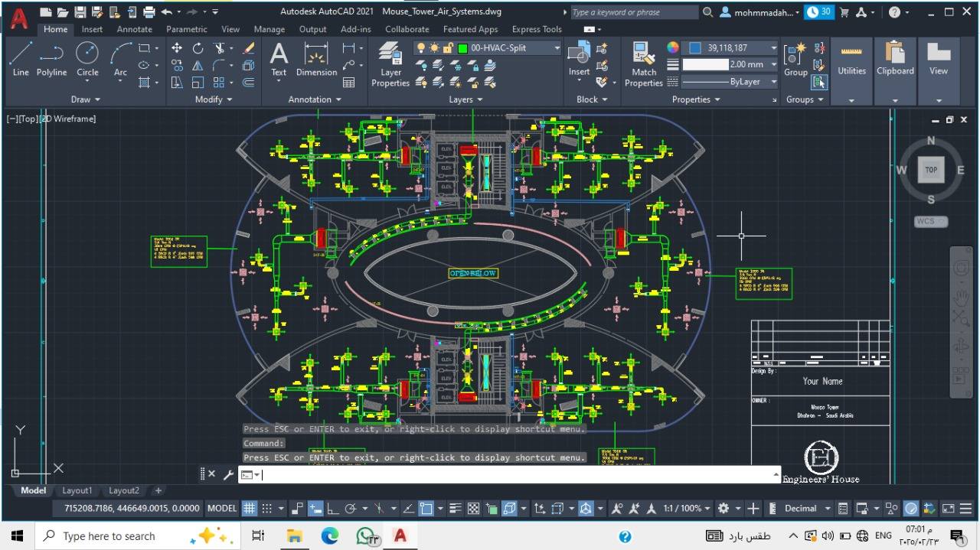Click the Match Properties tool
This screenshot has height=550, width=980.
click(x=643, y=64)
